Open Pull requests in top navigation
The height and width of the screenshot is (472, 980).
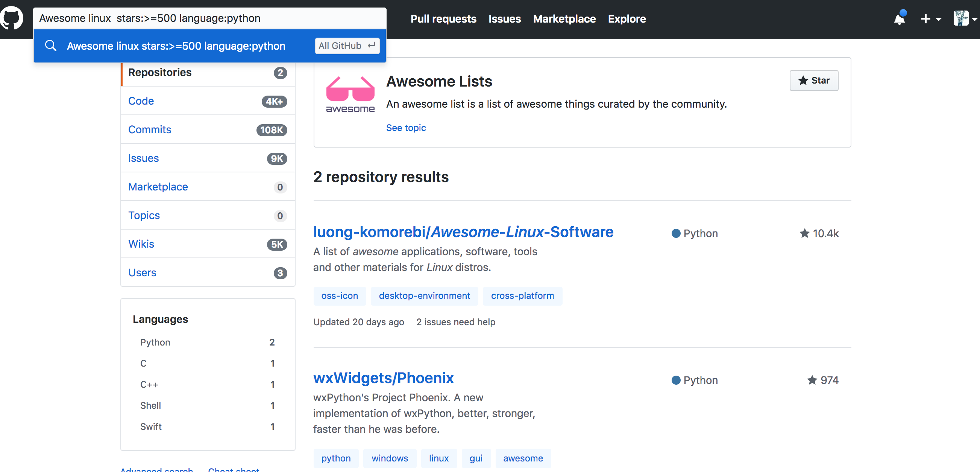click(443, 19)
